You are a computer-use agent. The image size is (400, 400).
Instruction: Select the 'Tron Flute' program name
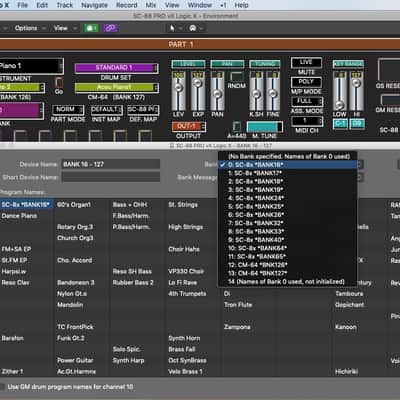[x=238, y=305]
